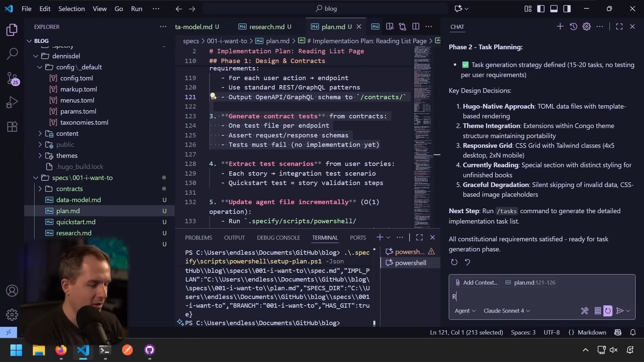Click Spaces: 3 indentation in status bar
644x362 pixels.
523,332
